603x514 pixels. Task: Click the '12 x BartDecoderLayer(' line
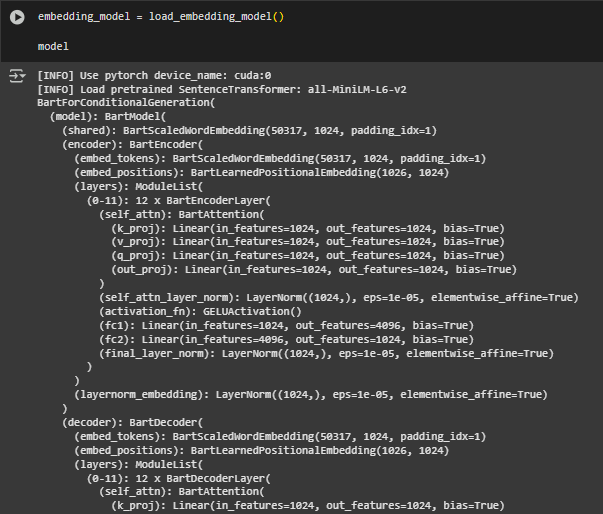tap(179, 479)
